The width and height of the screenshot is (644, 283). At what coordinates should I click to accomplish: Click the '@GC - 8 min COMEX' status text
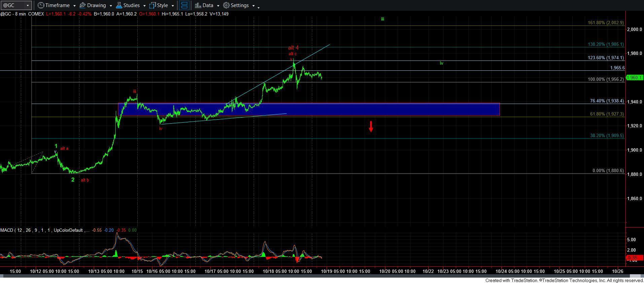(x=22, y=14)
